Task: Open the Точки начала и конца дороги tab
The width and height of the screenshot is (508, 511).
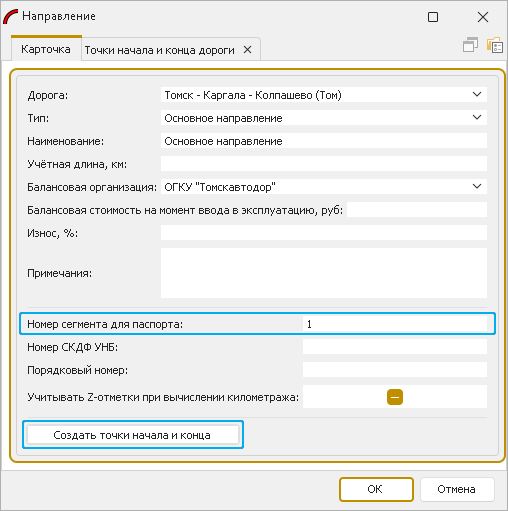Action: point(159,50)
